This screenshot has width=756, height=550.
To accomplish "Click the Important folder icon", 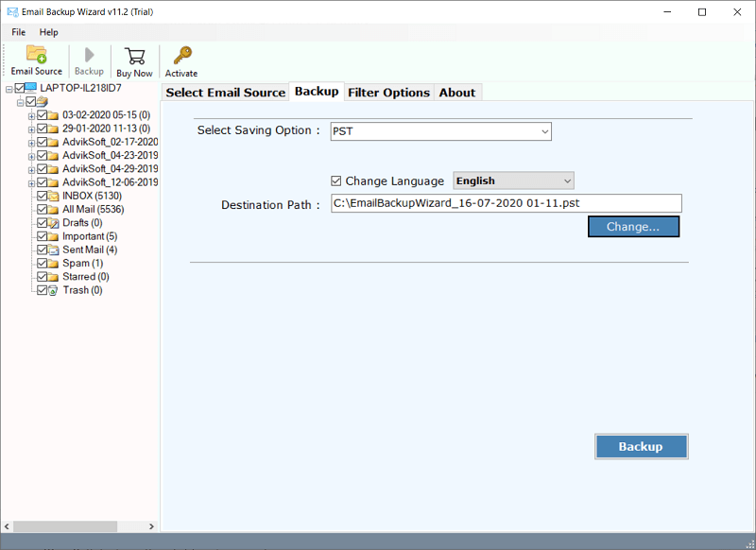I will pos(54,236).
